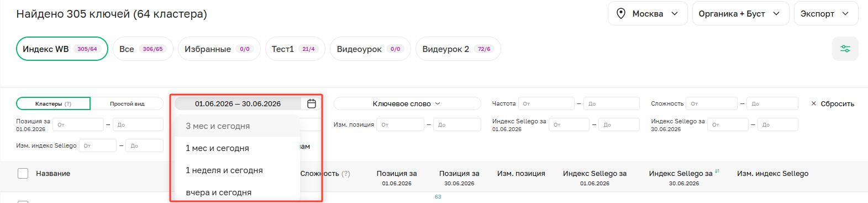Expand the Москва region dropdown

coord(648,14)
